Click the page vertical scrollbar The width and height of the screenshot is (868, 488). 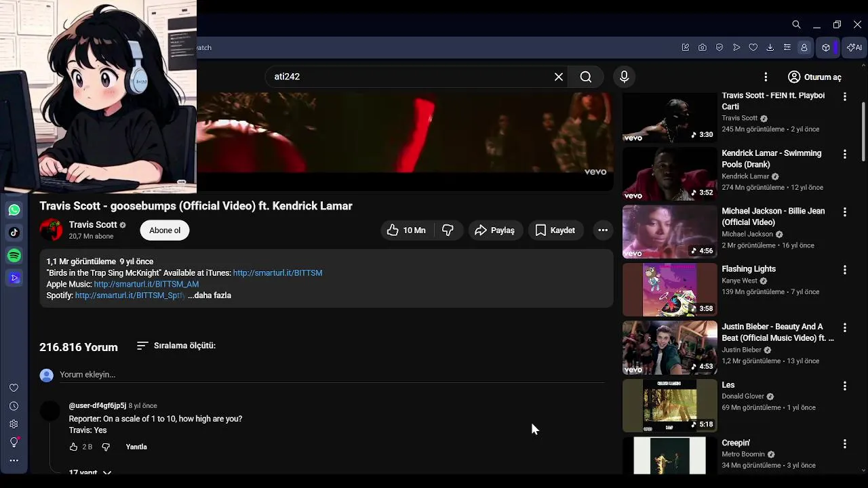point(863,132)
